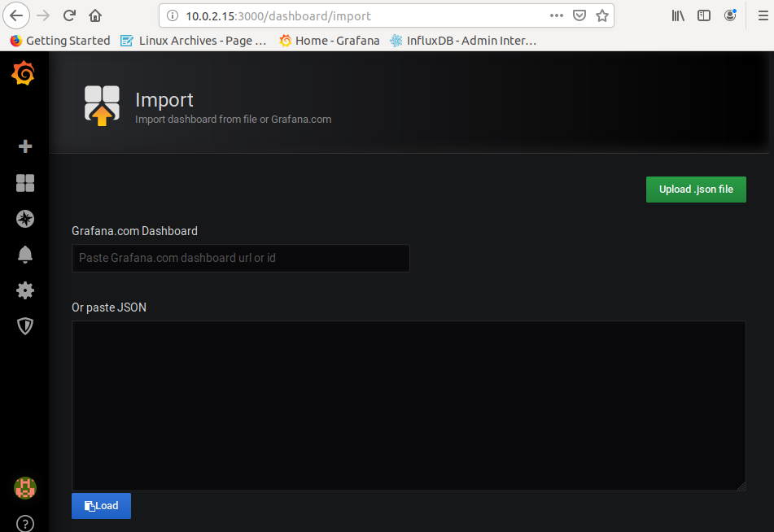The image size is (774, 532).
Task: Open Configuration gear icon in sidebar
Action: click(25, 290)
